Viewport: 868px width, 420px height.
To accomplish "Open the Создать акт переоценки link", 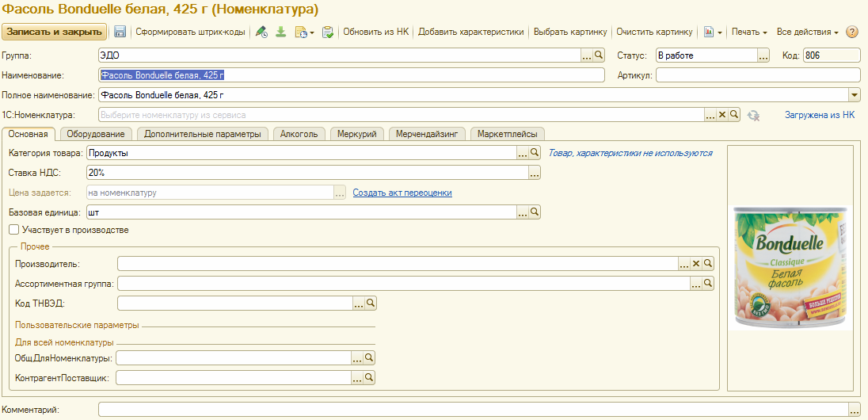I will [402, 193].
